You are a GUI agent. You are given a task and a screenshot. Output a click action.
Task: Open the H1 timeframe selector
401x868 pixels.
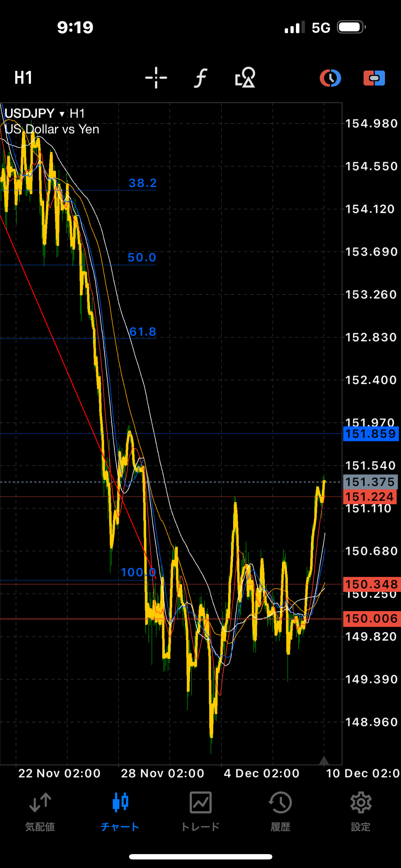(x=24, y=78)
